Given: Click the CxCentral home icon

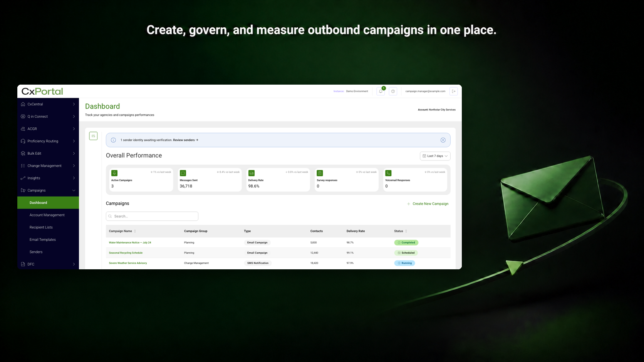Looking at the screenshot, I should click(x=23, y=104).
